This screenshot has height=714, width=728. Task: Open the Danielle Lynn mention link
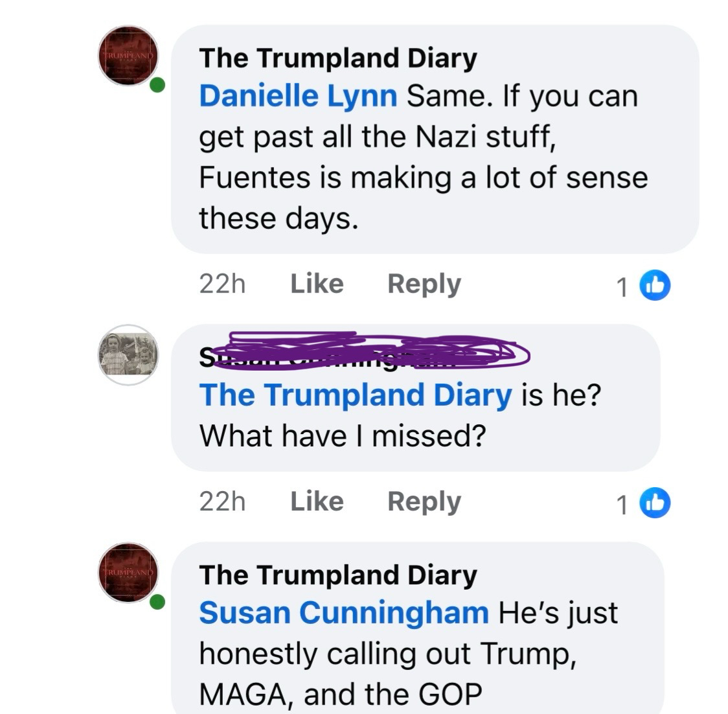pyautogui.click(x=298, y=97)
